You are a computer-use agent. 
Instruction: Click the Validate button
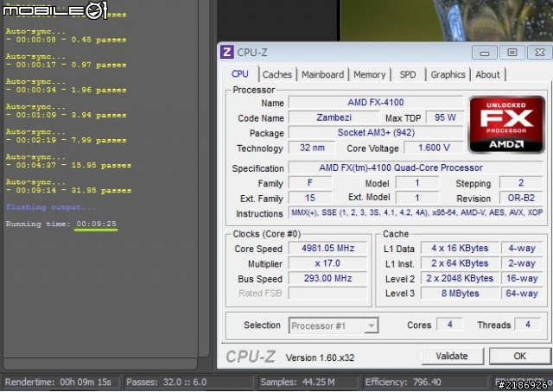point(452,356)
